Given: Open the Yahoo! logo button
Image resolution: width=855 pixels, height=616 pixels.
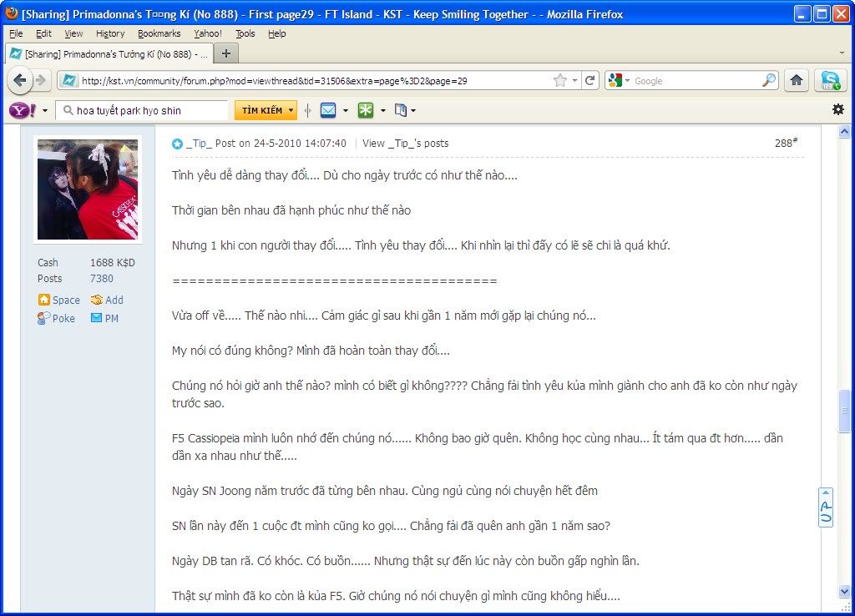Looking at the screenshot, I should tap(23, 111).
